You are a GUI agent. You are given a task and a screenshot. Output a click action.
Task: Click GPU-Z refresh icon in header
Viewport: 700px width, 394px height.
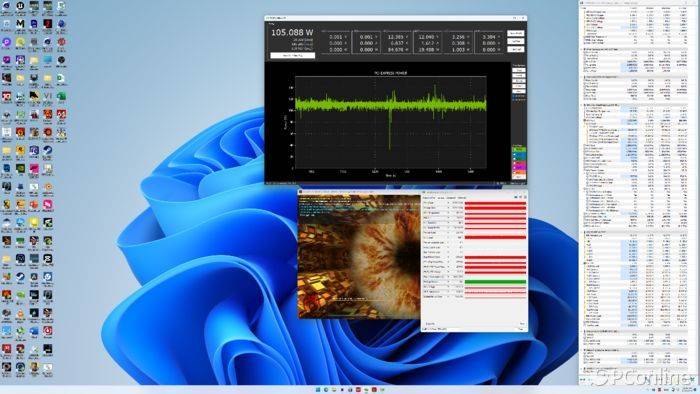pos(521,197)
